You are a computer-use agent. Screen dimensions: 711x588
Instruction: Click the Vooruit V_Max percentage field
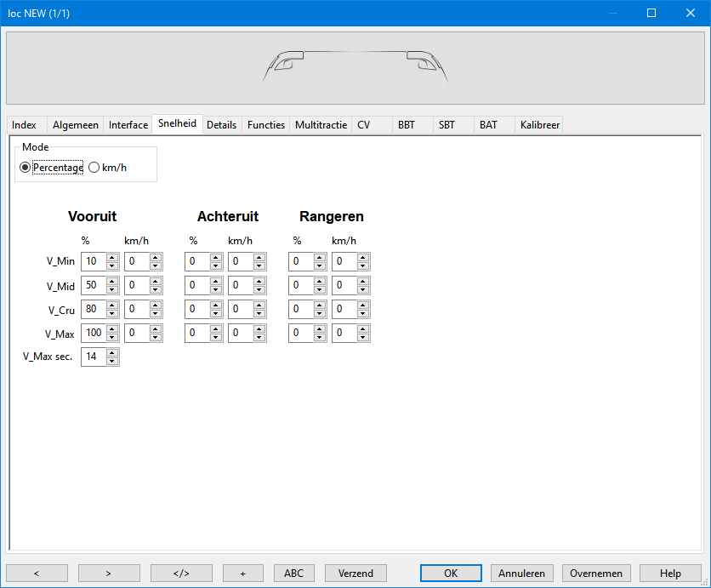click(x=93, y=333)
